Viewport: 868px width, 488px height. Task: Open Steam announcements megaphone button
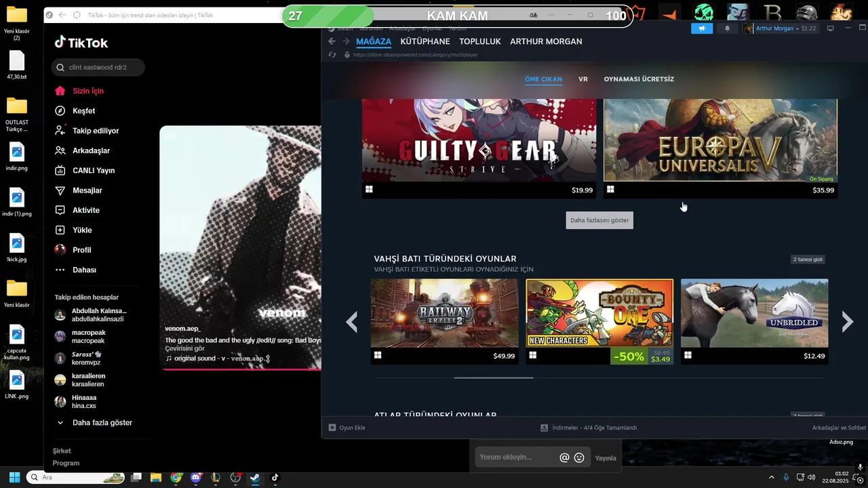[x=702, y=28]
